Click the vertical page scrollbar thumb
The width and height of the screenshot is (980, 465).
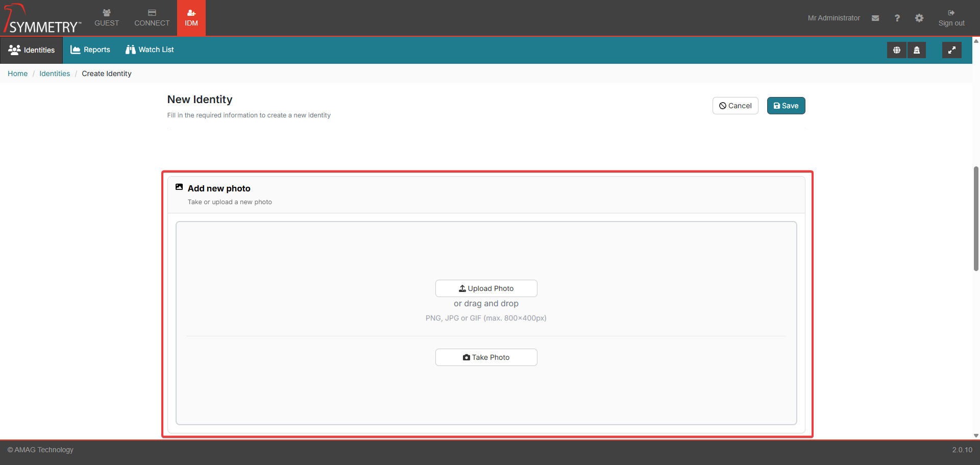click(x=976, y=218)
